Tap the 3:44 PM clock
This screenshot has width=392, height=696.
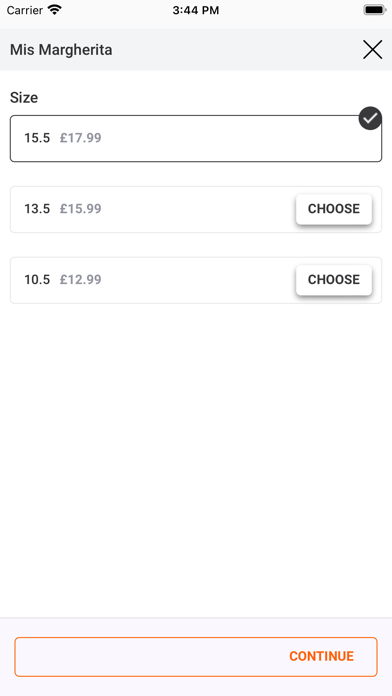coord(196,10)
